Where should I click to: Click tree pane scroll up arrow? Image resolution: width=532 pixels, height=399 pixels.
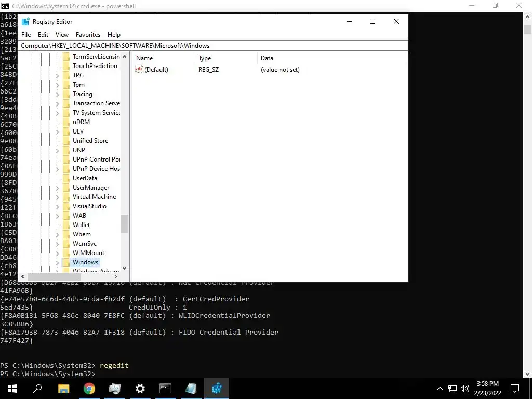(x=125, y=57)
